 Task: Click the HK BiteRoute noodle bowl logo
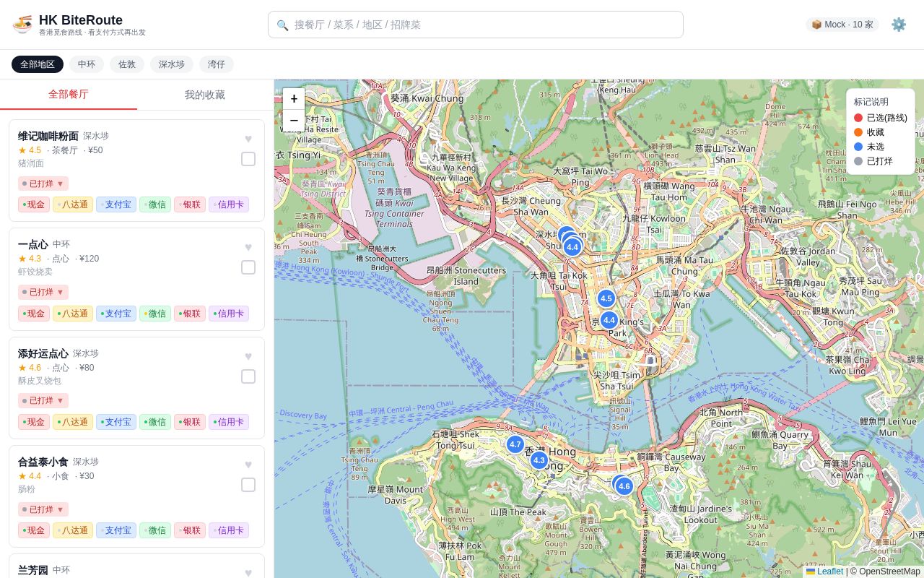tap(22, 25)
